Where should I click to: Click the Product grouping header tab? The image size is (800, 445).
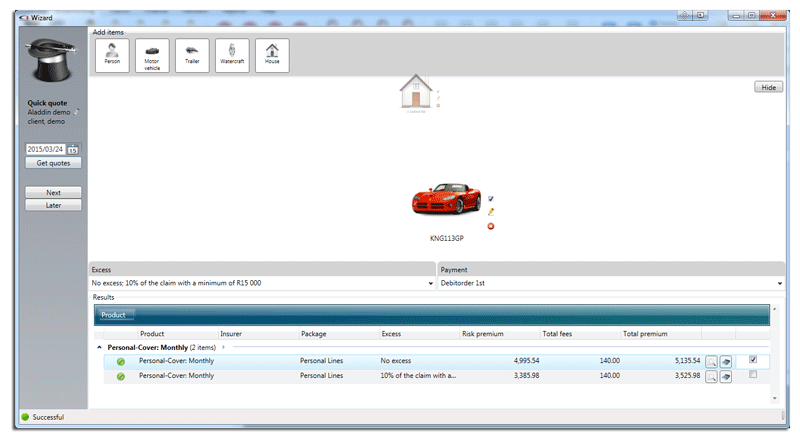click(x=113, y=315)
